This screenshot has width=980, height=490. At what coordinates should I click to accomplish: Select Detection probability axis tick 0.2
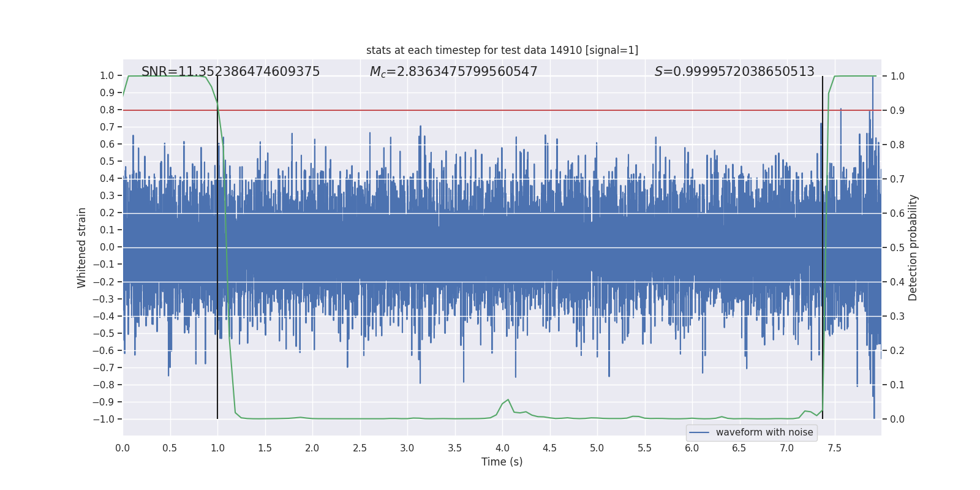(897, 350)
